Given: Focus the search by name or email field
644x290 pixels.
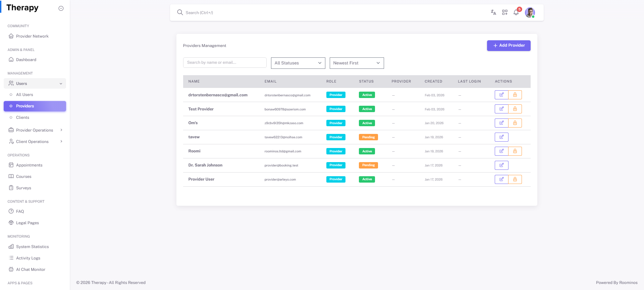Looking at the screenshot, I should (225, 62).
